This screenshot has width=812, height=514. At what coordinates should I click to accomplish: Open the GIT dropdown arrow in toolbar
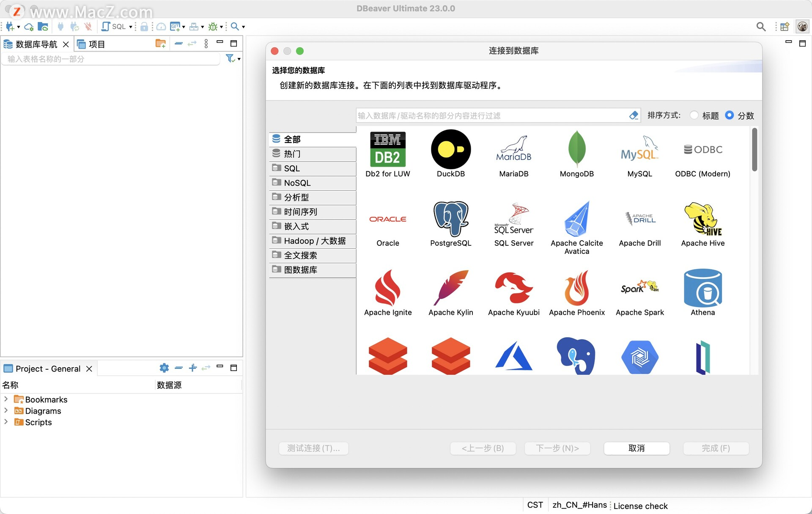pos(184,27)
